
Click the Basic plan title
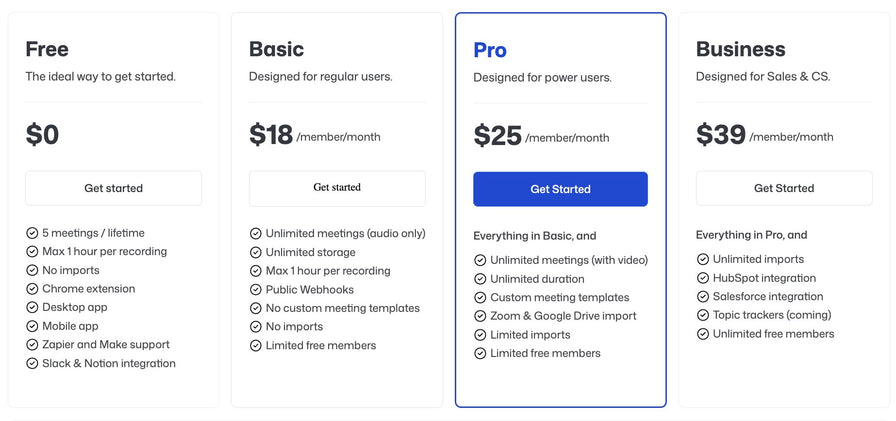click(x=276, y=49)
